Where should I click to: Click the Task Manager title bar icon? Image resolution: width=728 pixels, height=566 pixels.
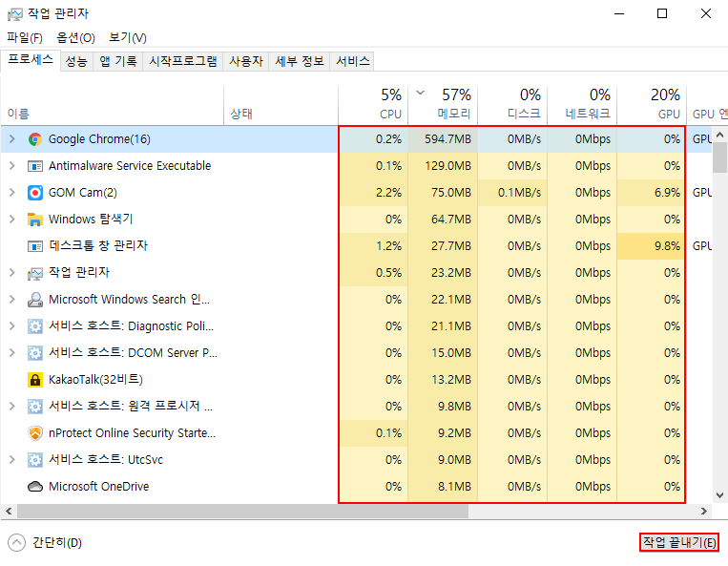[x=15, y=14]
